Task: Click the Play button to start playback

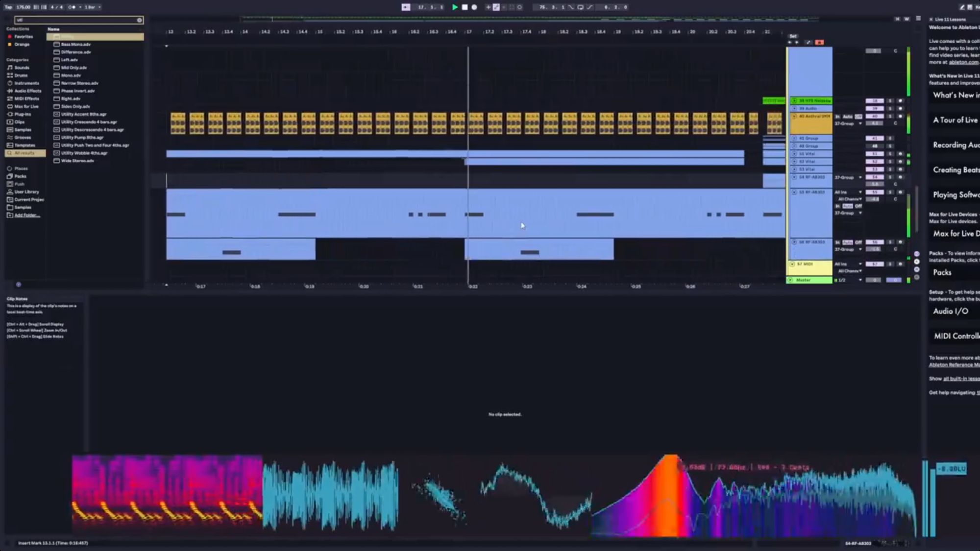Action: [454, 7]
